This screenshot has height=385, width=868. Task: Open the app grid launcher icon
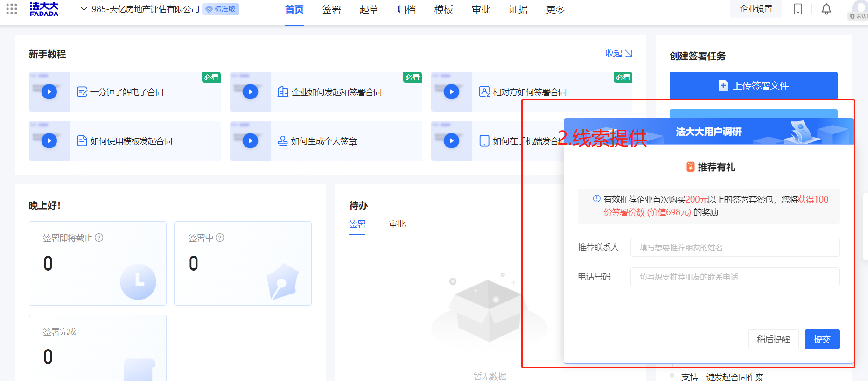(x=12, y=9)
